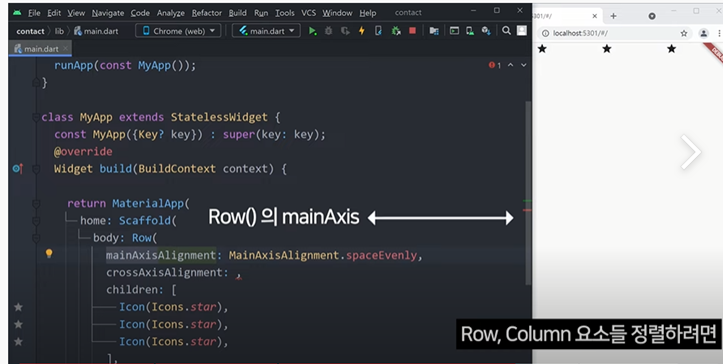Close the main.dart editor tab
723x364 pixels.
(x=65, y=48)
